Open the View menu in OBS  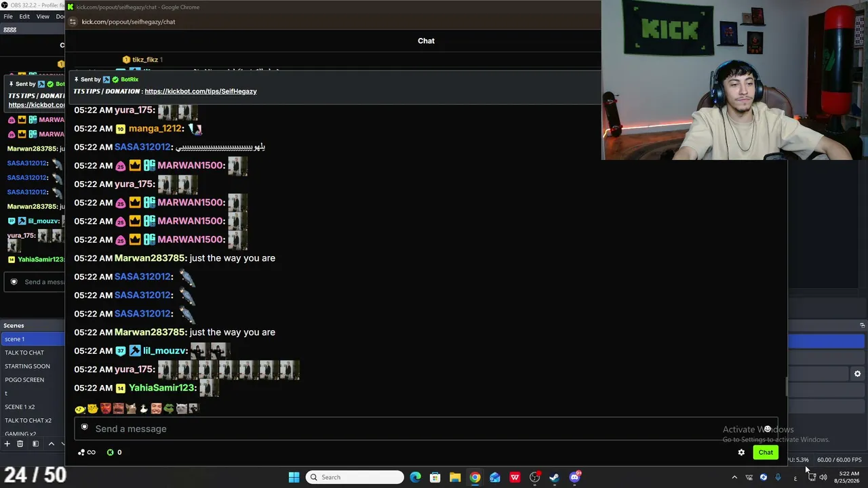click(43, 16)
